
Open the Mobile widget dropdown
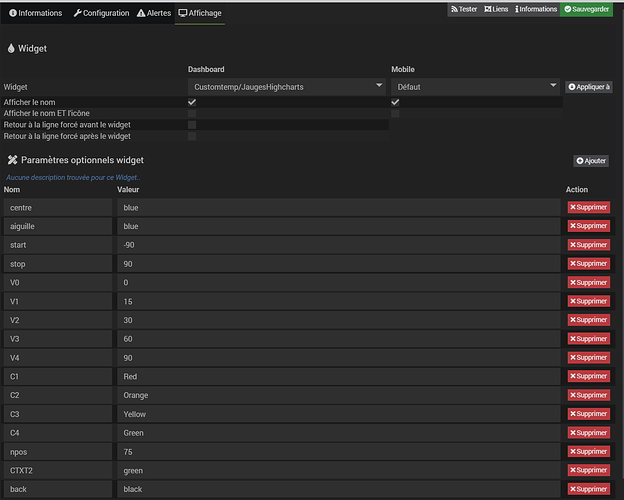pyautogui.click(x=475, y=87)
